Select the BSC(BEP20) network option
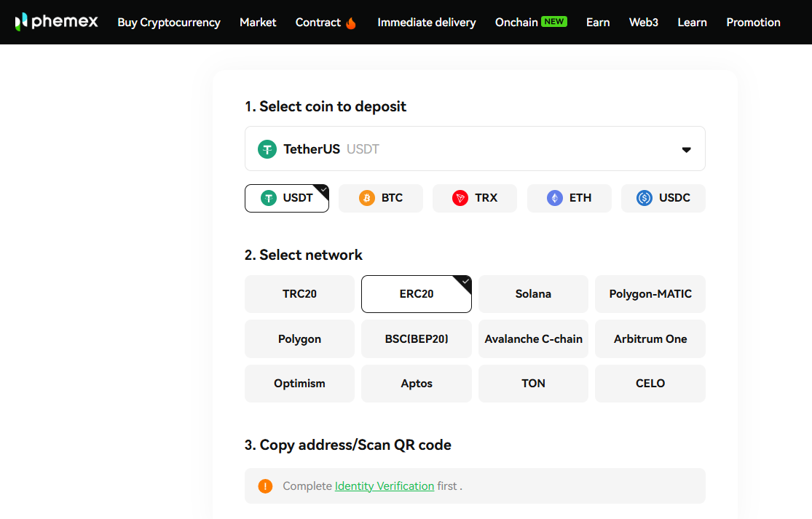The image size is (812, 519). click(416, 338)
